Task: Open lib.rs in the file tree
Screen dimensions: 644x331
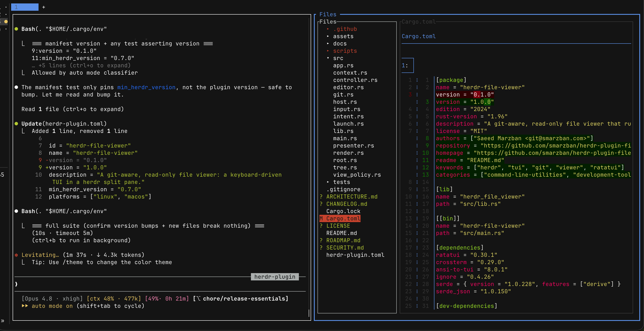Action: point(343,131)
